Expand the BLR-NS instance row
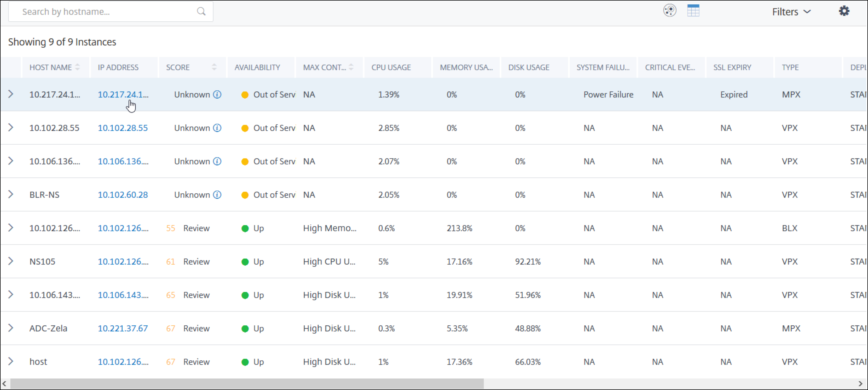Screen dimensions: 868x390 11,194
